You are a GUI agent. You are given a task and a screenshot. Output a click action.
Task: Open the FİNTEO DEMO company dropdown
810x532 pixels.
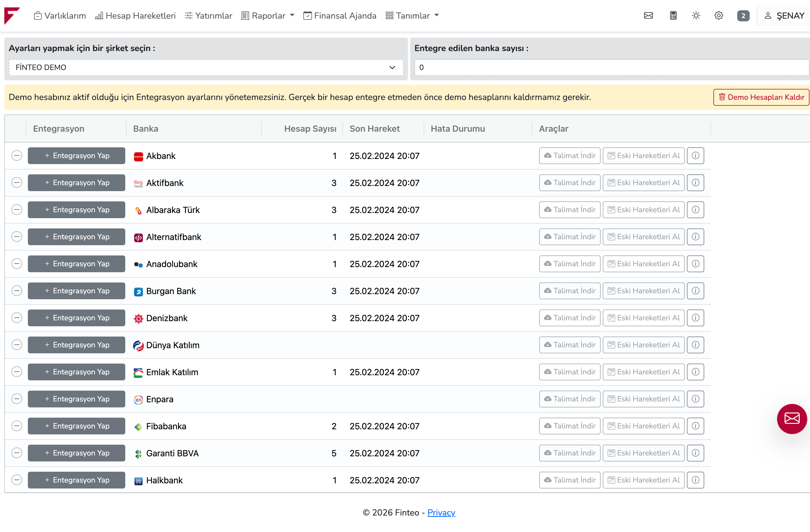(206, 67)
